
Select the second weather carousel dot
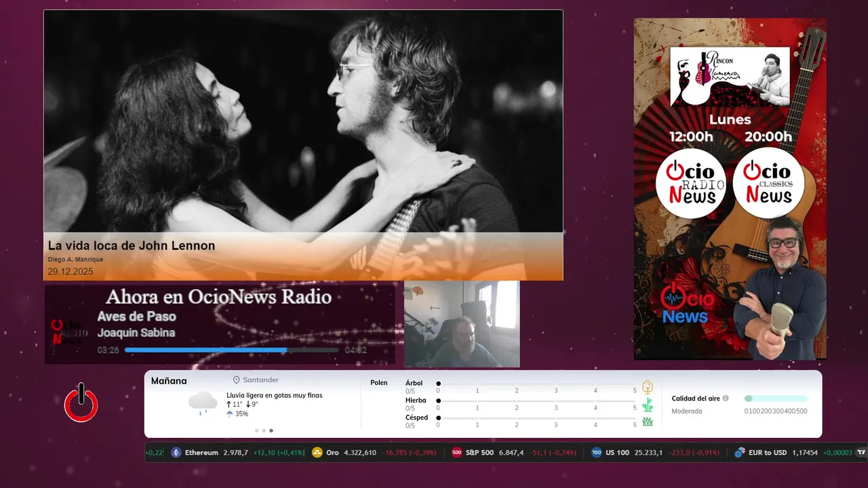point(264,430)
